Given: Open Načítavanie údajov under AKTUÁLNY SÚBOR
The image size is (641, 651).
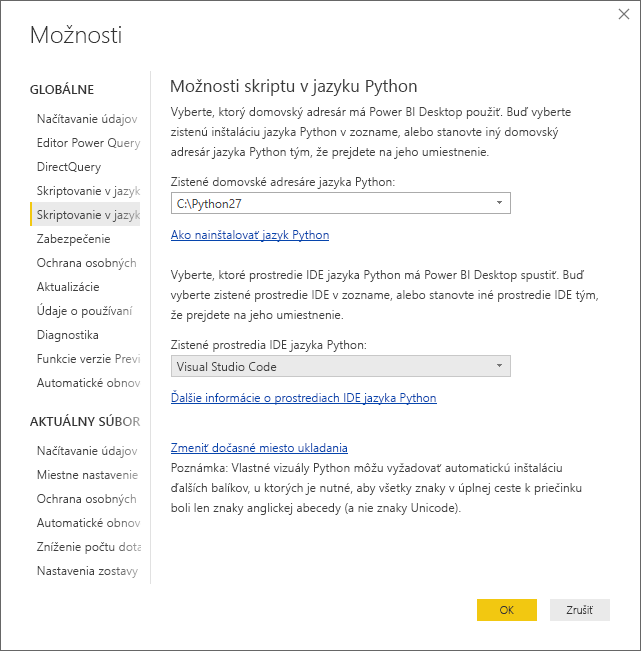Looking at the screenshot, I should point(87,451).
